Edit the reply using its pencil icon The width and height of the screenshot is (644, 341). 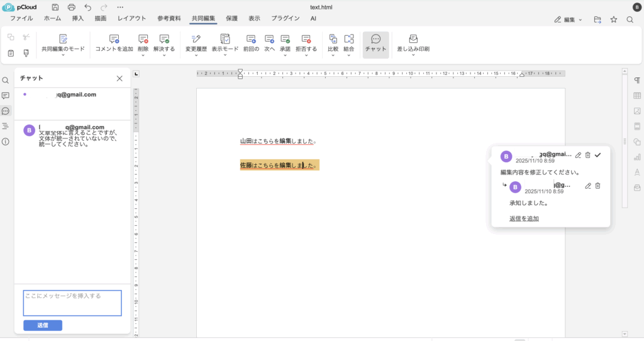click(x=588, y=186)
